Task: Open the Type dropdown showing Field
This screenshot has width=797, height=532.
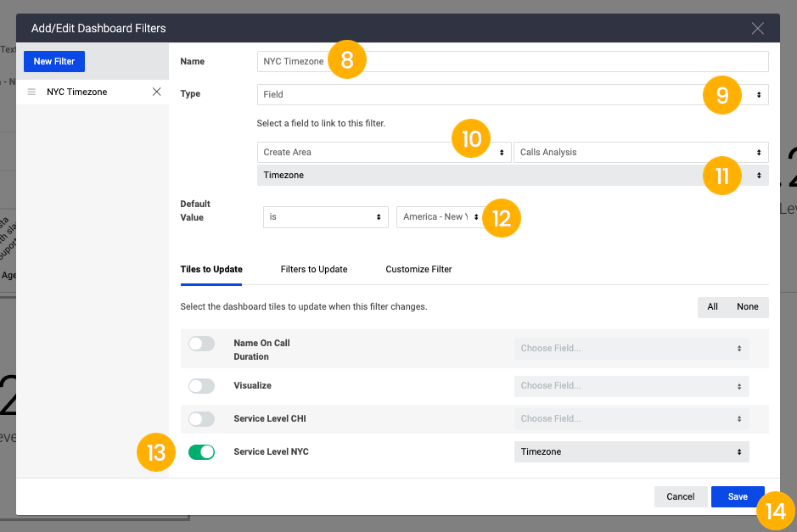Action: (x=513, y=94)
